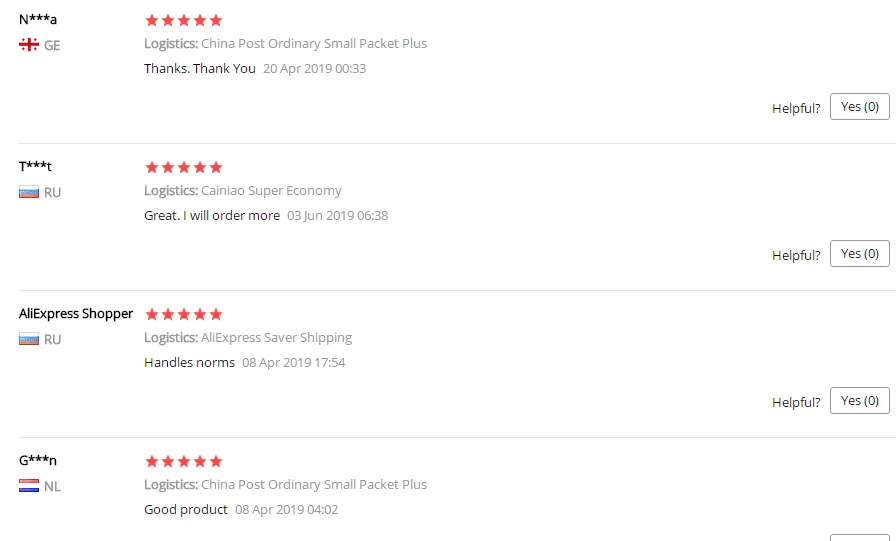Click the AliExpress Saver Shipping logistics text
The height and width of the screenshot is (541, 896).
[277, 338]
